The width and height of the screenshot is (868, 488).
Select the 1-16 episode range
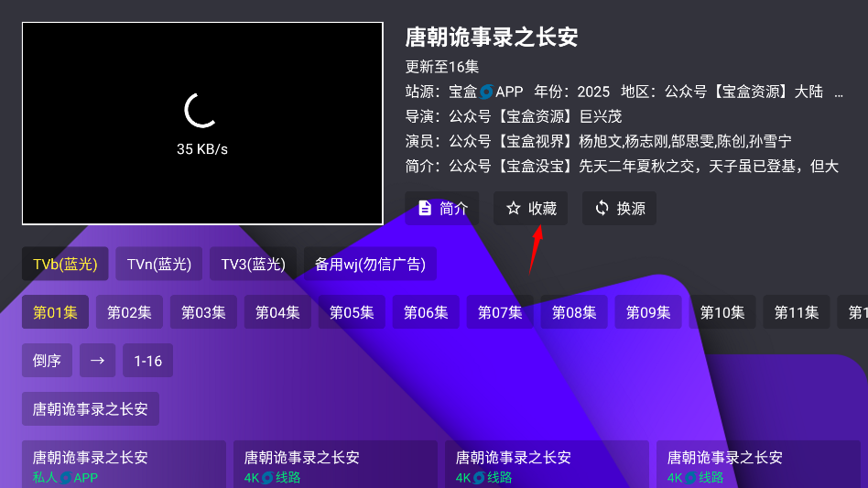[x=147, y=361]
